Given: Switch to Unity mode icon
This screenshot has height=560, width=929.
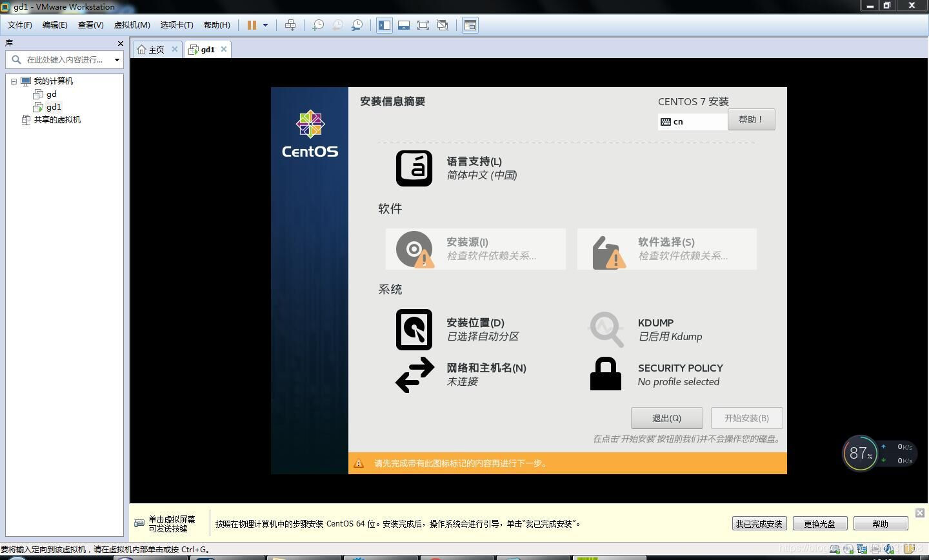Looking at the screenshot, I should coord(443,25).
